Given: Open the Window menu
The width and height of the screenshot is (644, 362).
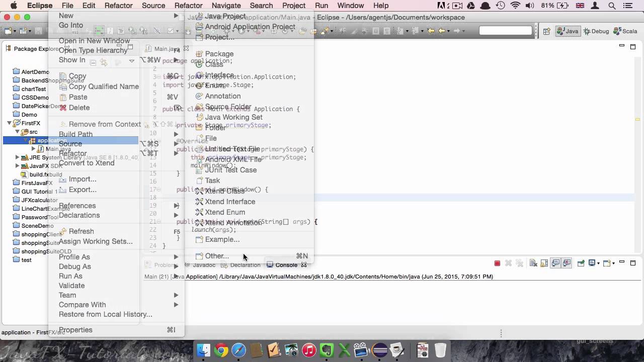Looking at the screenshot, I should (350, 6).
